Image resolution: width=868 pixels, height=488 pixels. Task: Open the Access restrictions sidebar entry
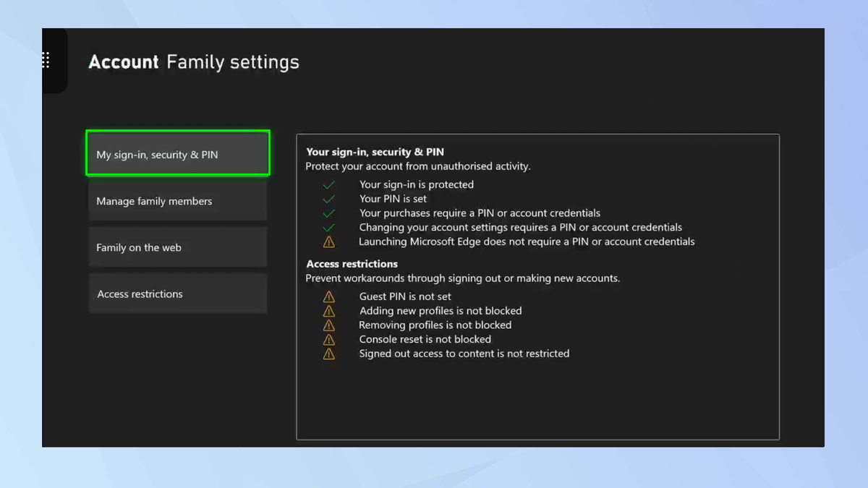pos(177,294)
